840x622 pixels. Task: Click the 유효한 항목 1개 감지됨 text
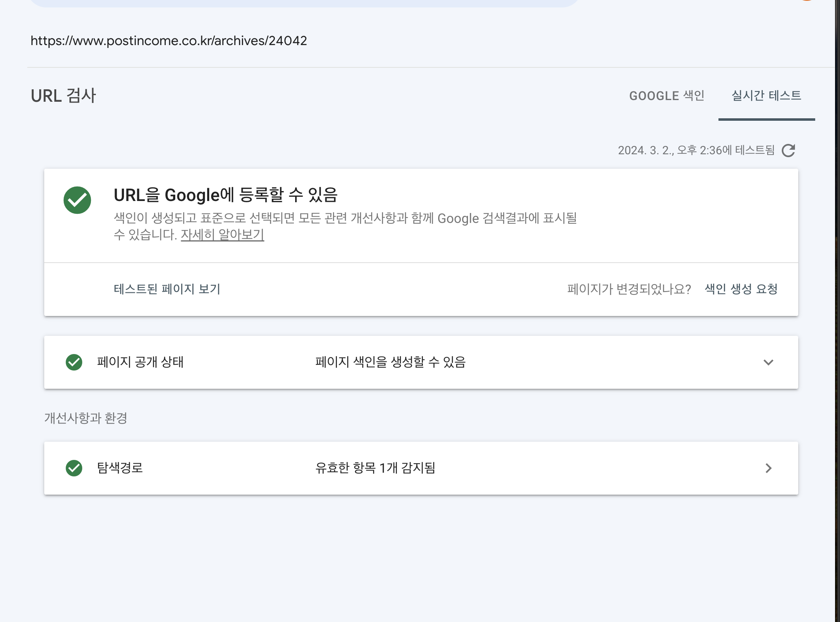(375, 468)
